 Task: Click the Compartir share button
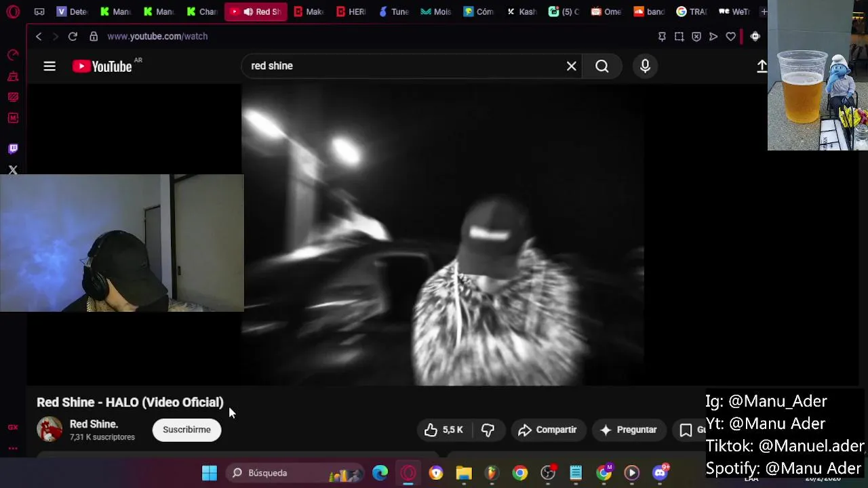[x=547, y=430]
